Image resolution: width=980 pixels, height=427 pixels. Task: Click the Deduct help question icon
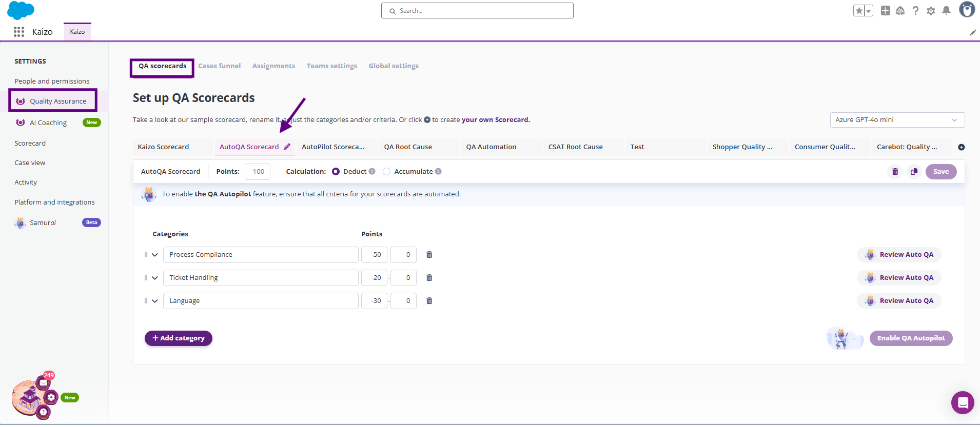tap(372, 172)
